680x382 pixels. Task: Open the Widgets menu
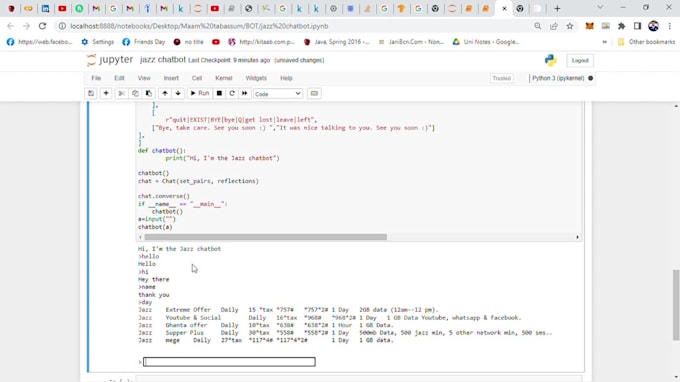256,78
